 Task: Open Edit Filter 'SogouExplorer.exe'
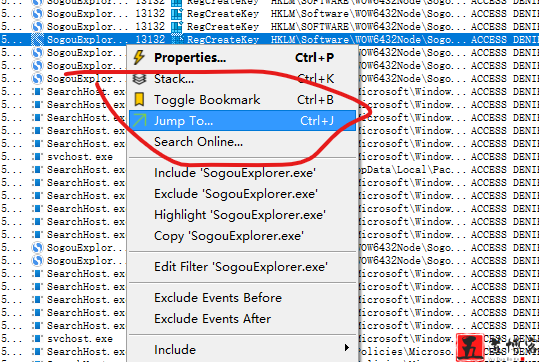[242, 267]
